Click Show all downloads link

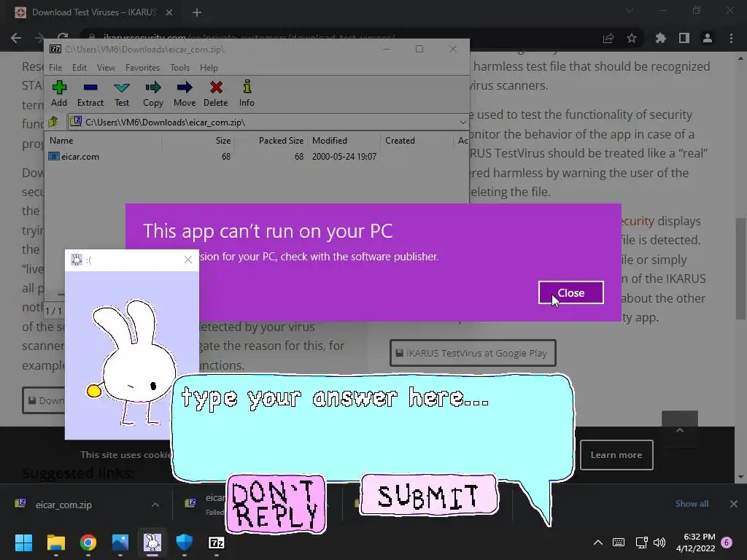click(x=692, y=504)
